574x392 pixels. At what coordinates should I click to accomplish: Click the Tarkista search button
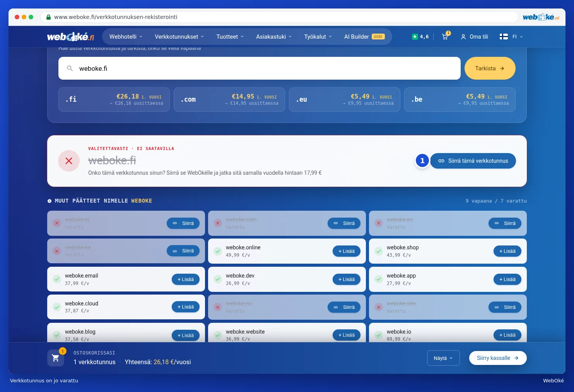point(490,68)
